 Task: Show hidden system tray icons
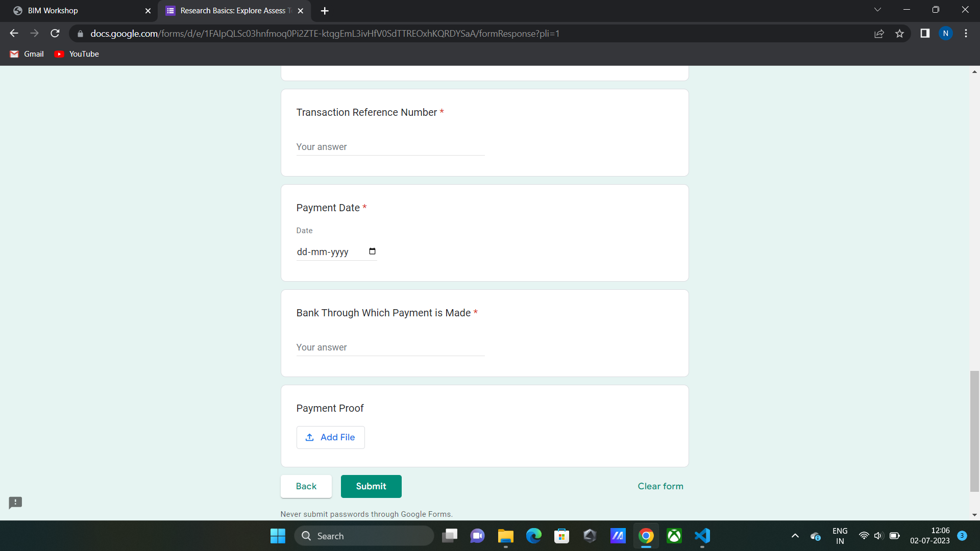tap(795, 536)
